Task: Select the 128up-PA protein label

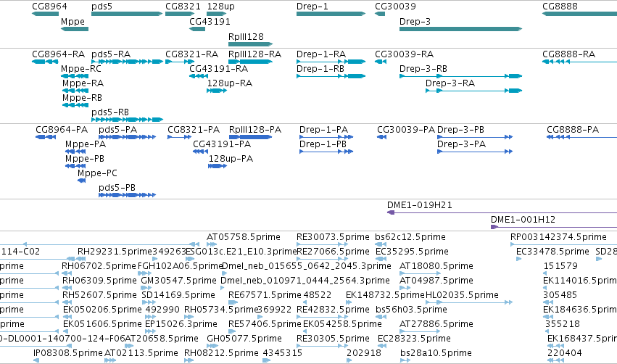Action: 231,159
